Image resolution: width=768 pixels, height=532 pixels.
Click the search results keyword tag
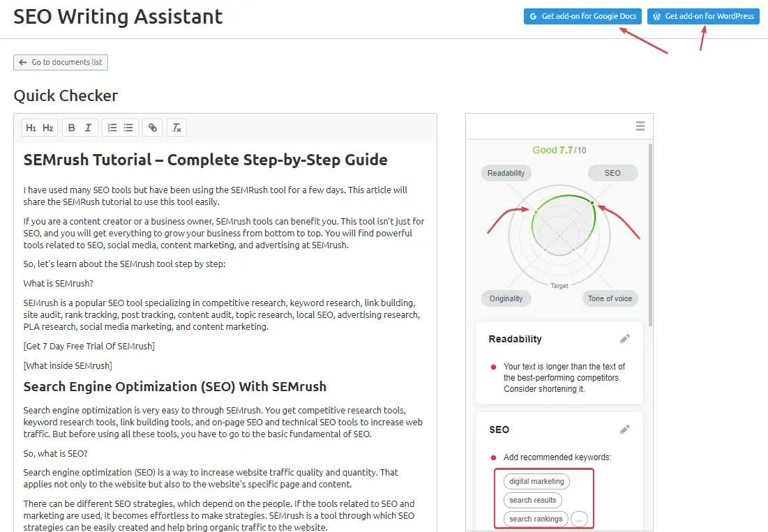[x=532, y=500]
